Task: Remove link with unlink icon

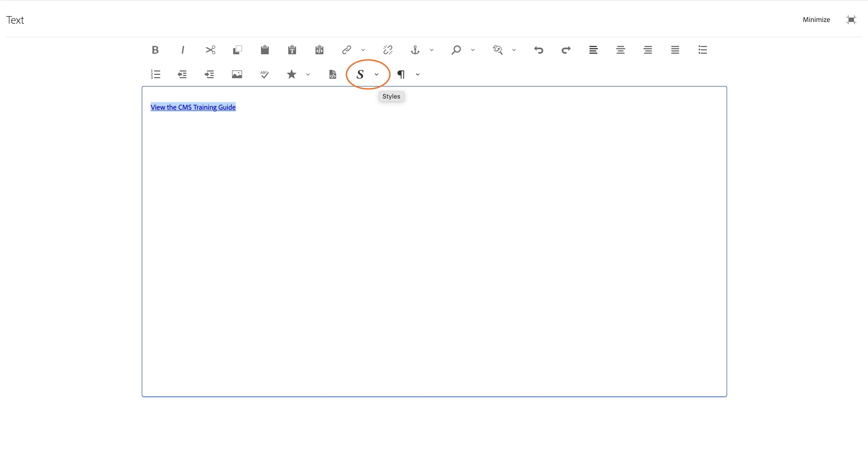Action: [x=388, y=50]
